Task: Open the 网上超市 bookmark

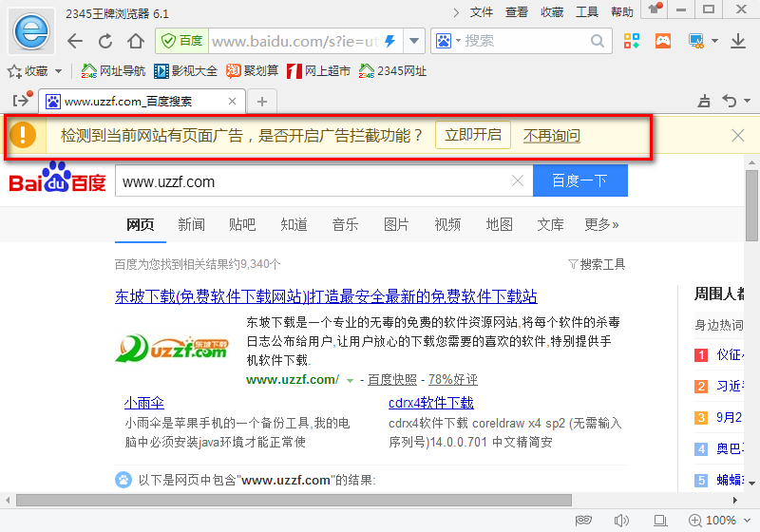Action: pyautogui.click(x=318, y=71)
